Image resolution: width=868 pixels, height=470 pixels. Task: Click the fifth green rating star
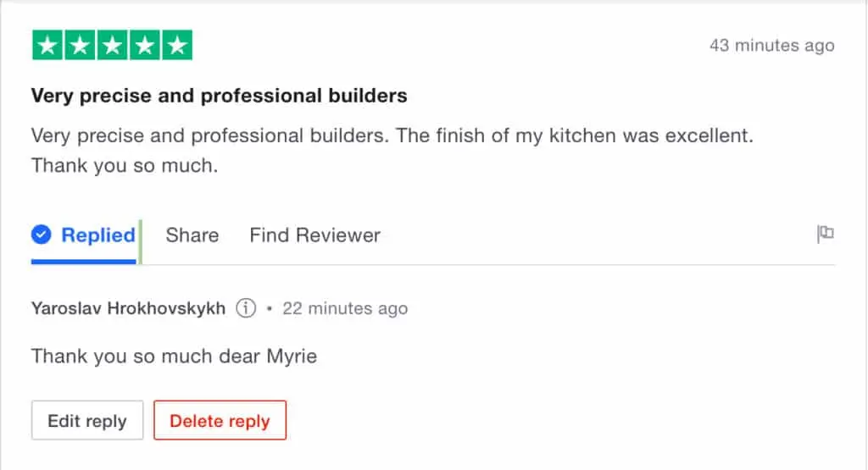click(x=176, y=45)
